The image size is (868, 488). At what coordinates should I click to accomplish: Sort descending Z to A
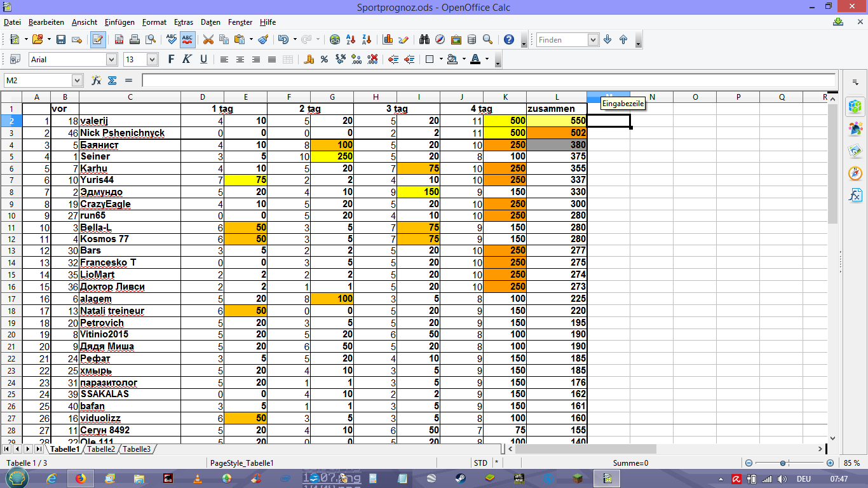367,39
